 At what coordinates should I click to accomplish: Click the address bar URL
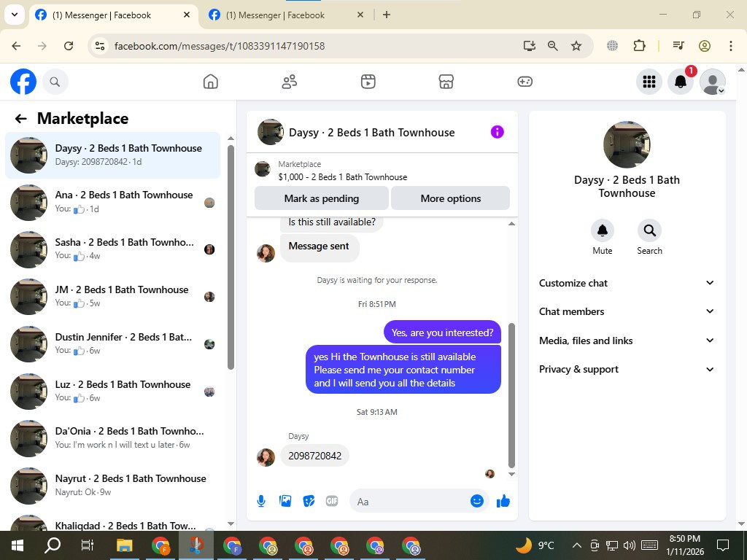[x=220, y=46]
